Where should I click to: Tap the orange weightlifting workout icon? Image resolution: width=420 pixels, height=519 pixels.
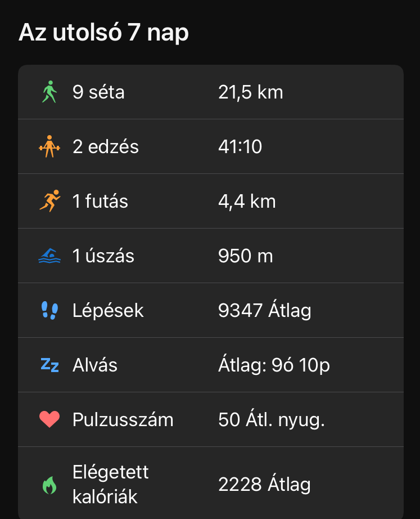[x=49, y=146]
